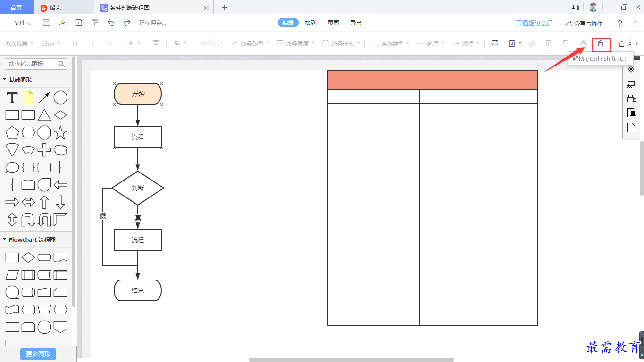The image size is (644, 362).
Task: Select the cross shape
Action: [x=44, y=150]
